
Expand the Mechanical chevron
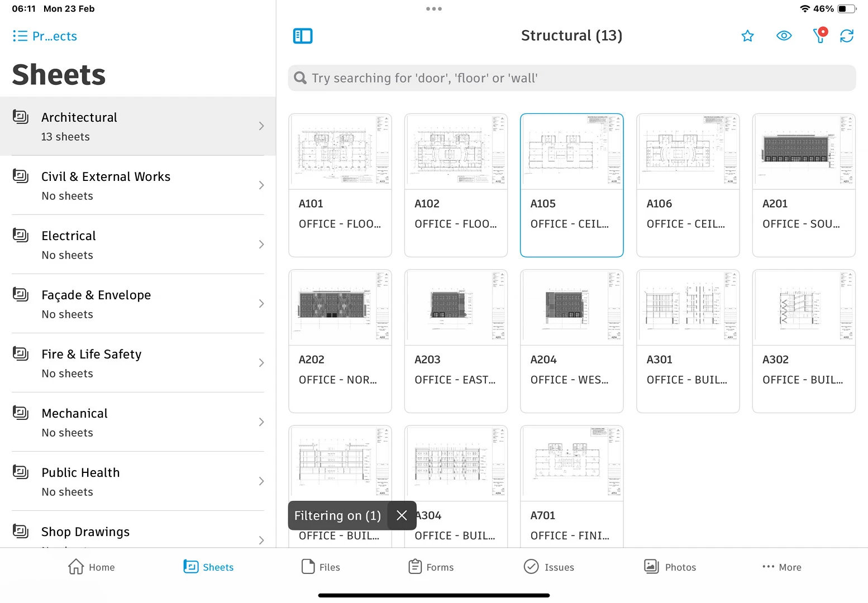click(261, 422)
